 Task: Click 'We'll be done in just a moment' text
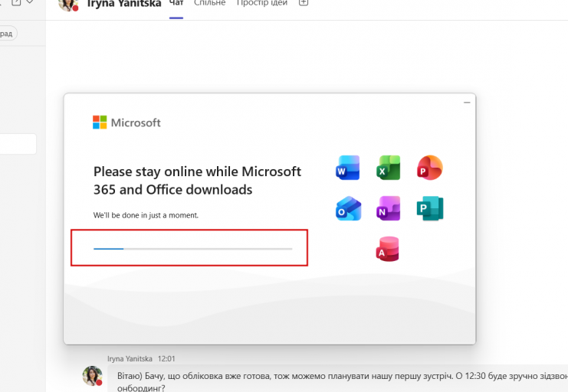pos(146,215)
